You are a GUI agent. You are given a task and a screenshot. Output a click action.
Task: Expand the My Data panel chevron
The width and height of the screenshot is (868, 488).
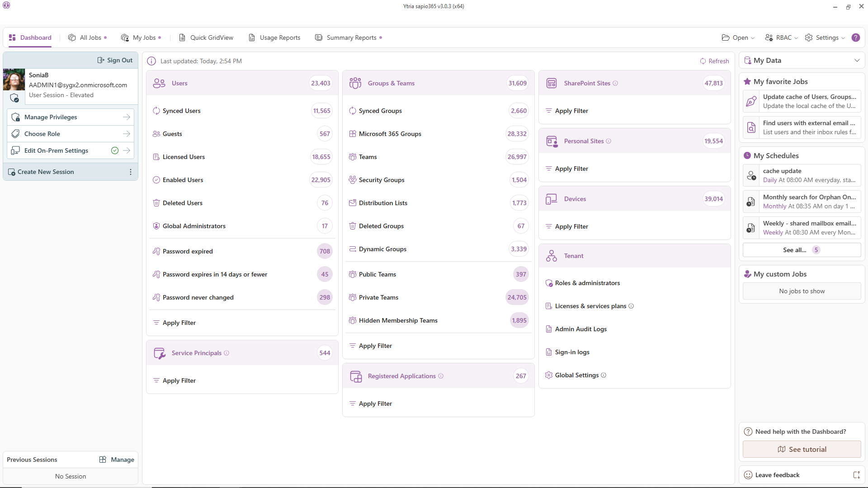(857, 61)
